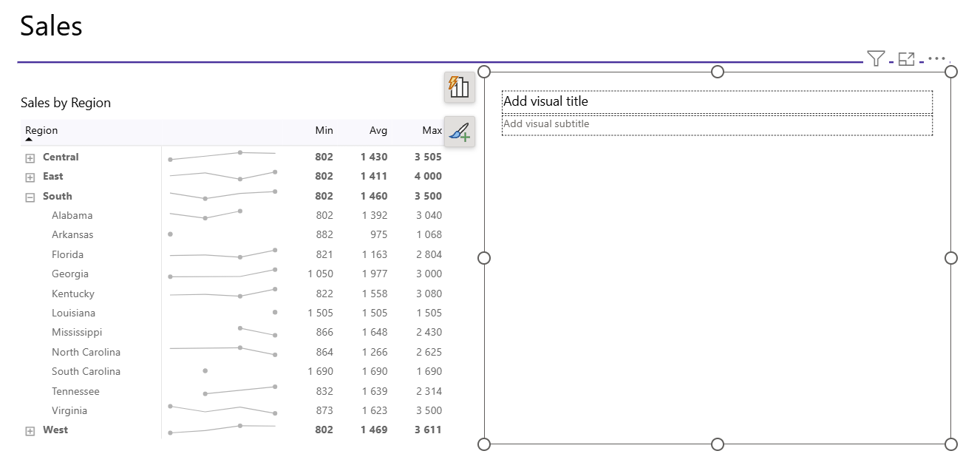
Task: Select the Louisiana row
Action: tap(232, 313)
